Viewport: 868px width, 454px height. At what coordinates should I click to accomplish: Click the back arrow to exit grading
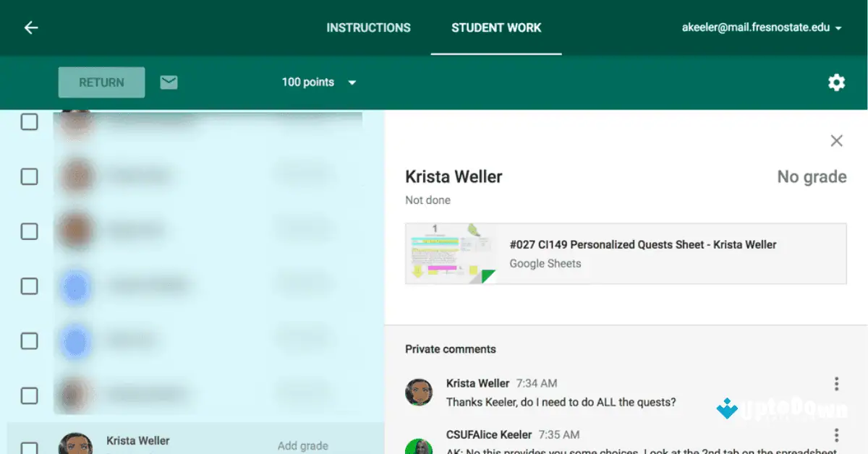29,27
